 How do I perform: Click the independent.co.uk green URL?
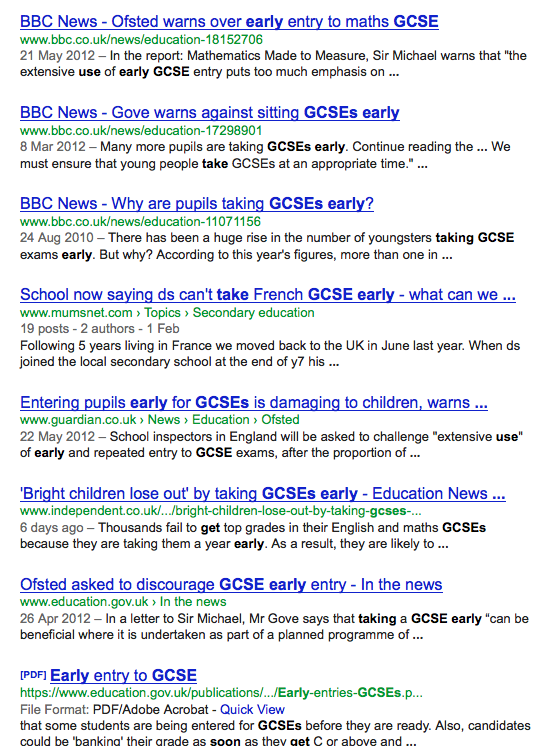point(221,511)
